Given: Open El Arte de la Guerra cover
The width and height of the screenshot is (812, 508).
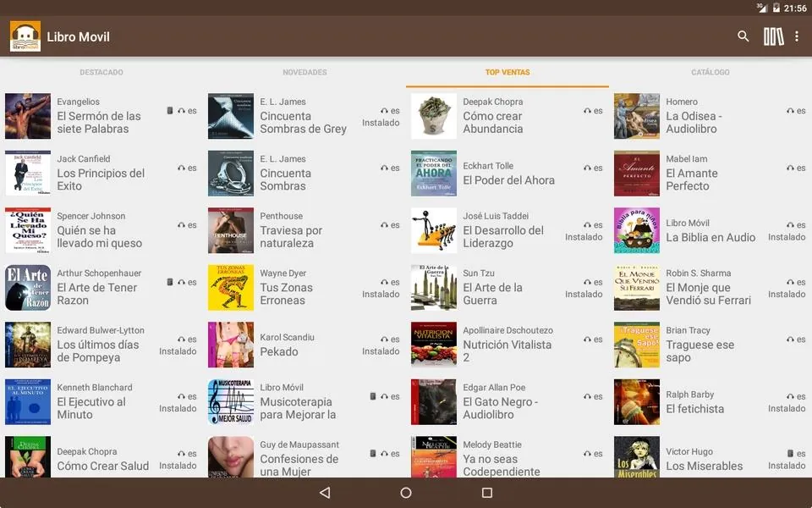Looking at the screenshot, I should click(x=434, y=287).
